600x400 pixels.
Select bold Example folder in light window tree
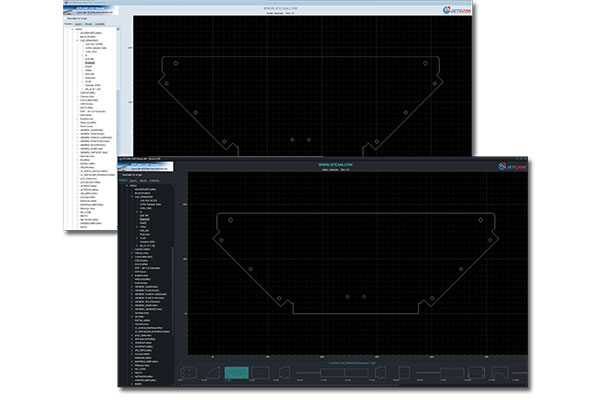90,63
